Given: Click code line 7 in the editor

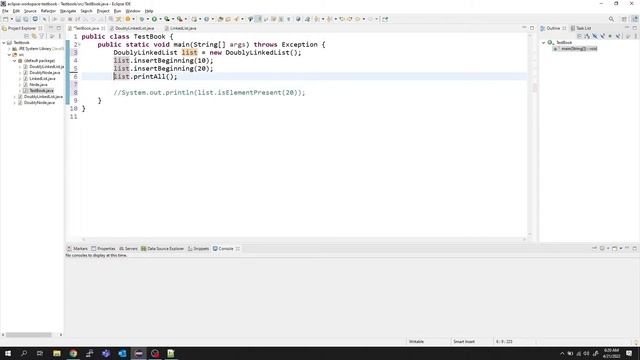Looking at the screenshot, I should (x=304, y=84).
